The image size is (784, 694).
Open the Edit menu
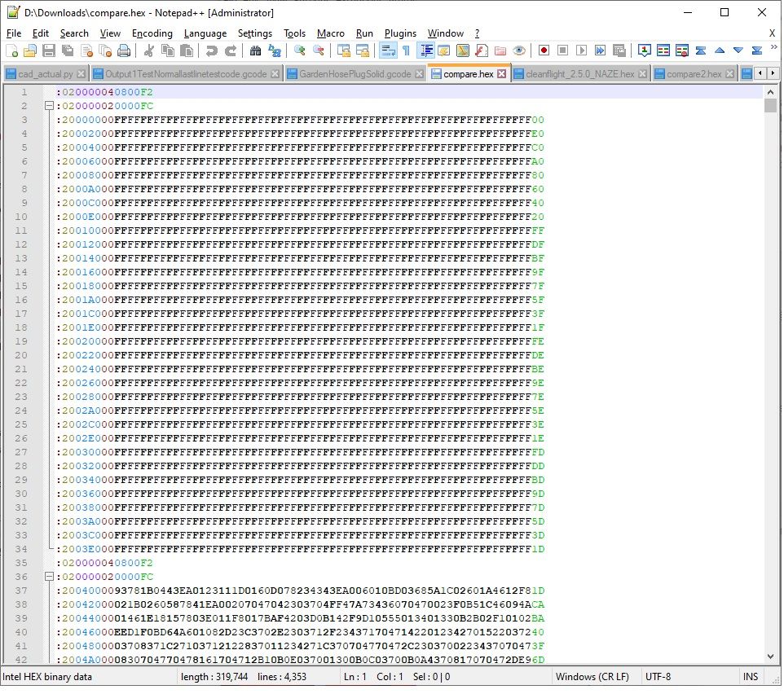pos(41,33)
